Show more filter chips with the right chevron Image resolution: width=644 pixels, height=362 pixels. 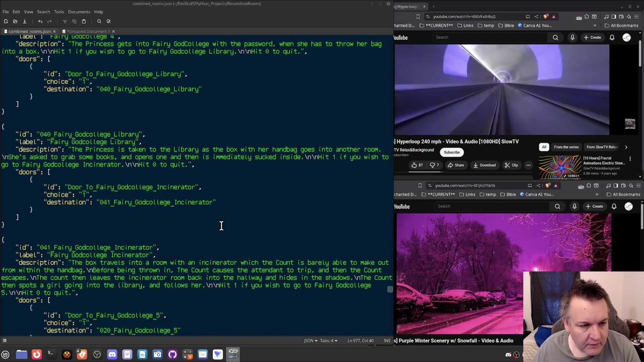click(x=626, y=147)
